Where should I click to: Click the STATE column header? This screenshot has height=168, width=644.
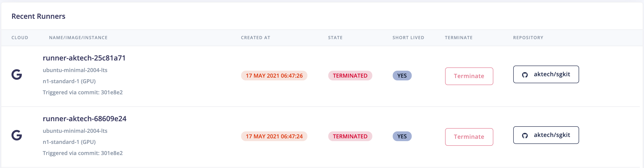[x=335, y=38]
